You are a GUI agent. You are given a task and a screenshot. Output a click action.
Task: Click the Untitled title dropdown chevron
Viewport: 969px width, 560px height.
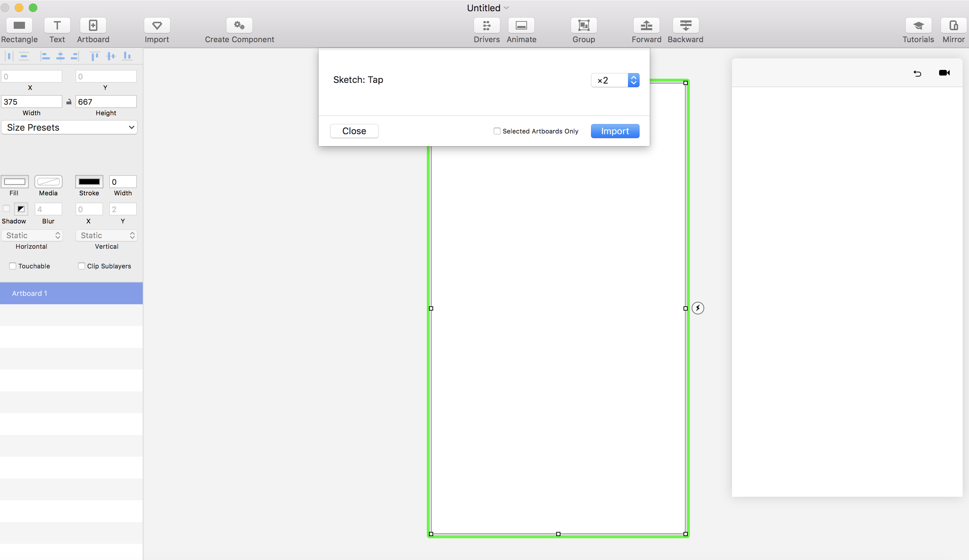tap(506, 8)
